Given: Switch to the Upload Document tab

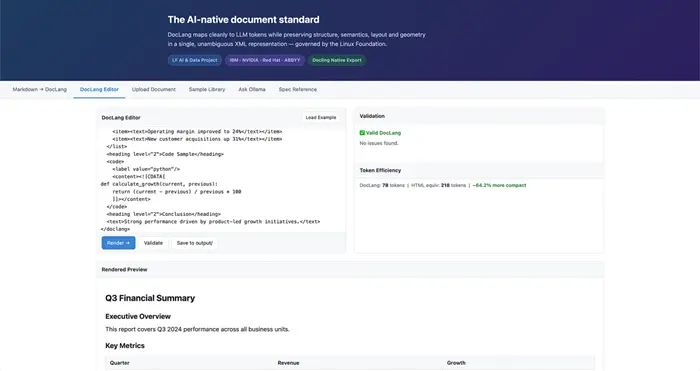Looking at the screenshot, I should click(x=154, y=89).
